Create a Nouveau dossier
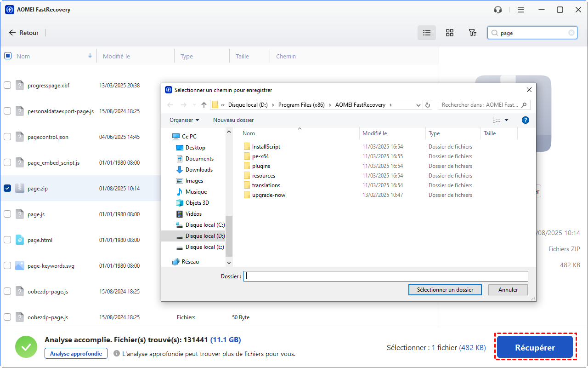The height and width of the screenshot is (368, 588). tap(233, 120)
